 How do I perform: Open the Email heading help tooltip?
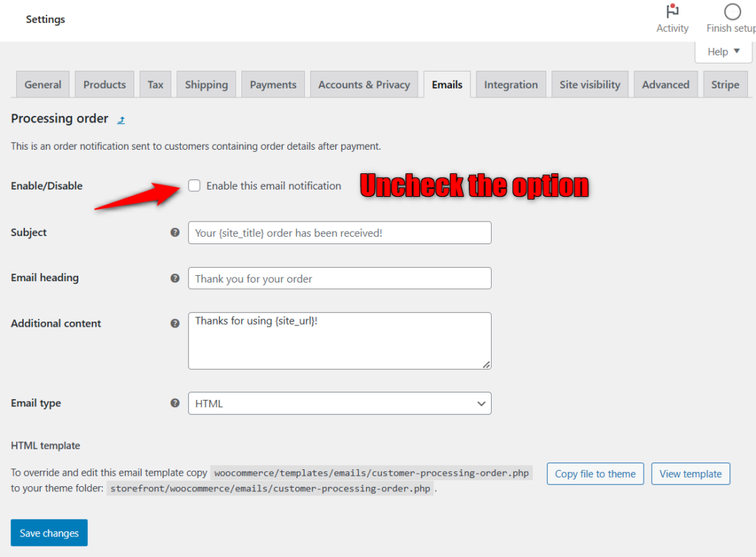click(175, 278)
